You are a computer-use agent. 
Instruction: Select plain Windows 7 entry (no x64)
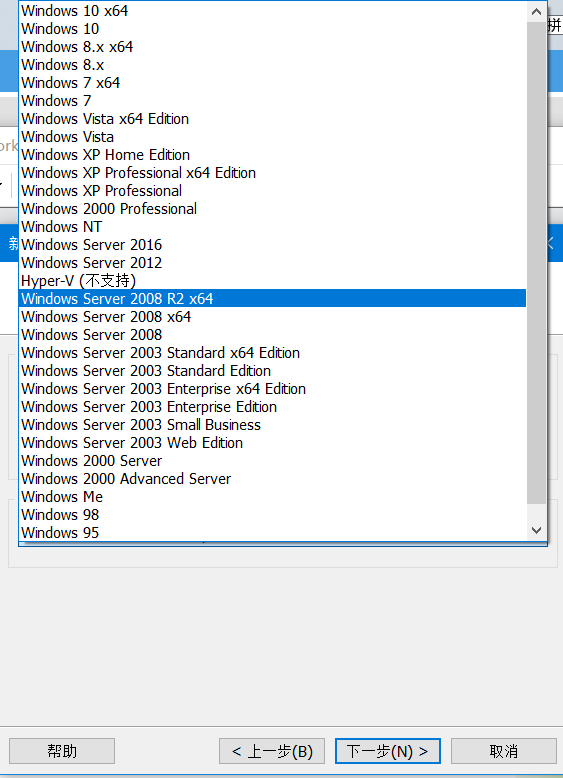coord(272,101)
